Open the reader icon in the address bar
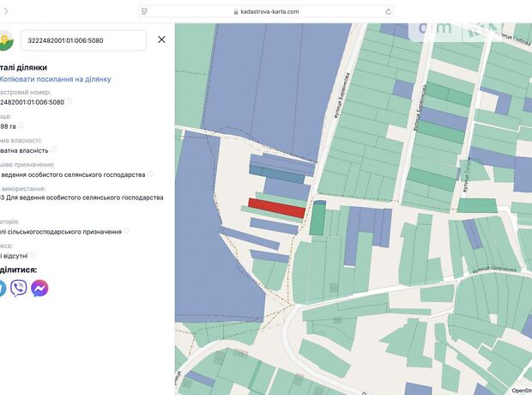This screenshot has height=395, width=532. pyautogui.click(x=143, y=12)
